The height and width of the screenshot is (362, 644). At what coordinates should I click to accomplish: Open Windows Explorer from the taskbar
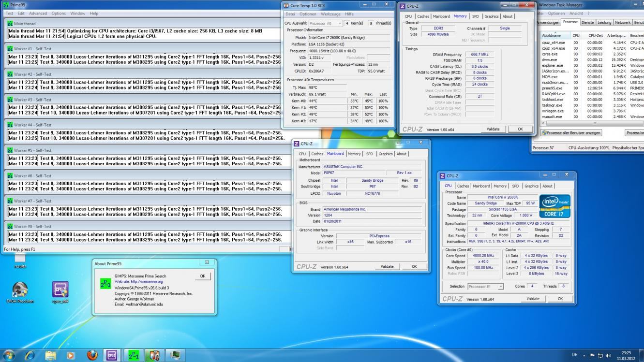pos(50,355)
